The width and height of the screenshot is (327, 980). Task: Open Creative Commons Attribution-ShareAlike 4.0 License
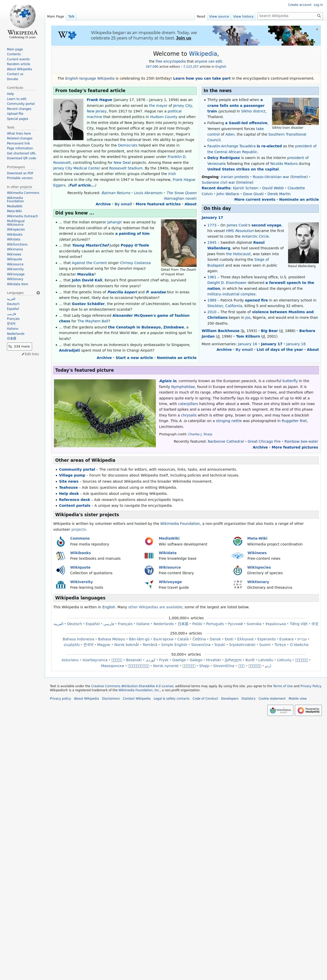pyautogui.click(x=132, y=686)
